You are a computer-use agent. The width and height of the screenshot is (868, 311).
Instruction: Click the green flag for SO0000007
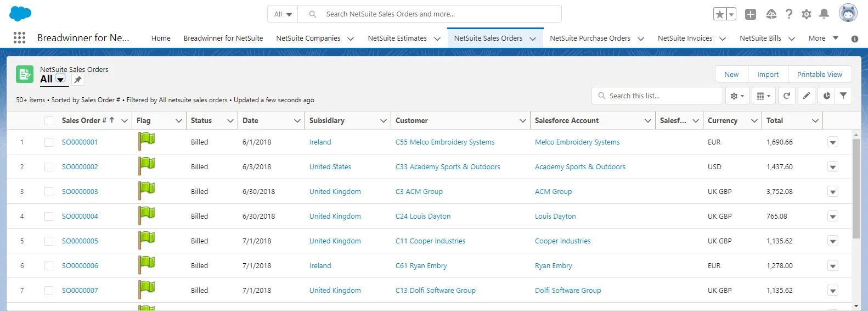146,290
